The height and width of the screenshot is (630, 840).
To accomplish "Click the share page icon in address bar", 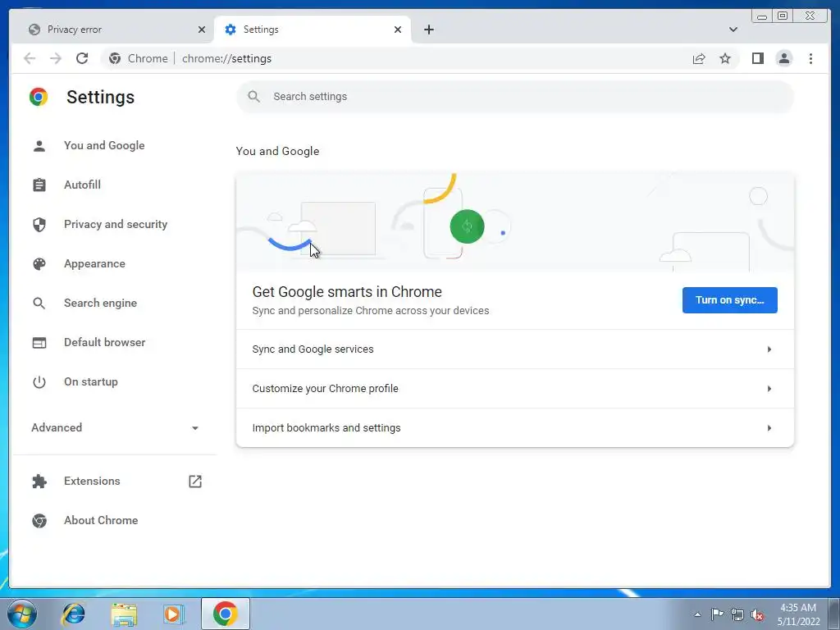I will pos(699,58).
